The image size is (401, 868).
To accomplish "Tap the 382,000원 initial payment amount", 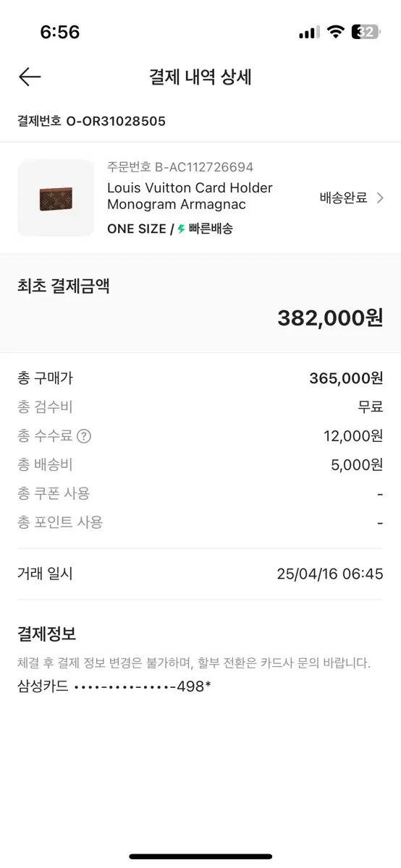I will 330,318.
